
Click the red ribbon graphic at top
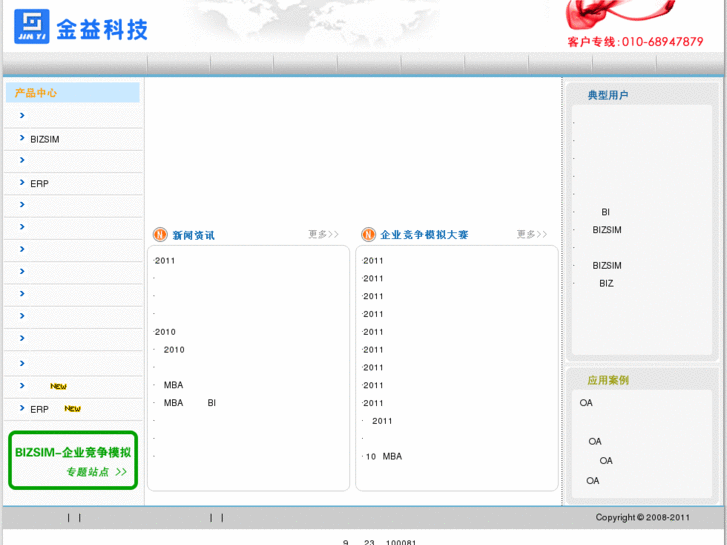coord(619,13)
